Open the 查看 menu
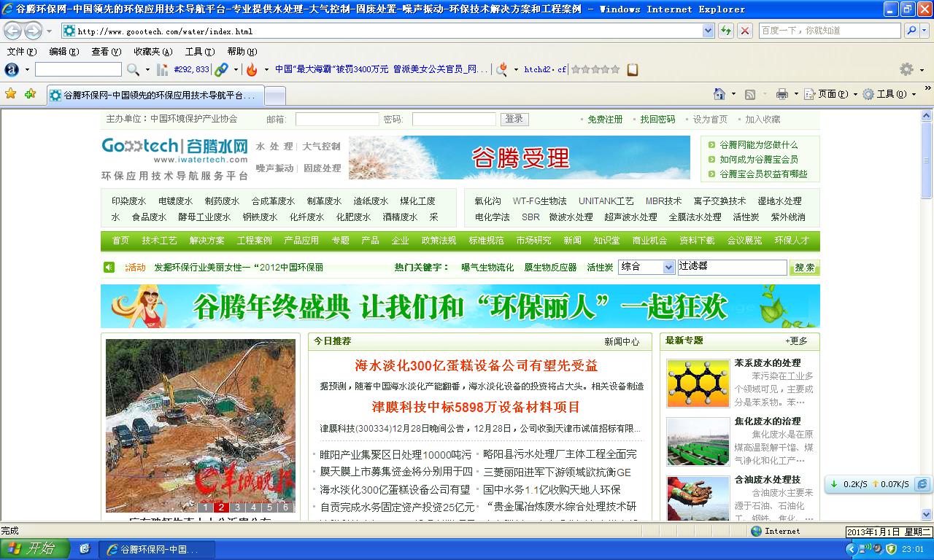The width and height of the screenshot is (934, 560). 106,52
